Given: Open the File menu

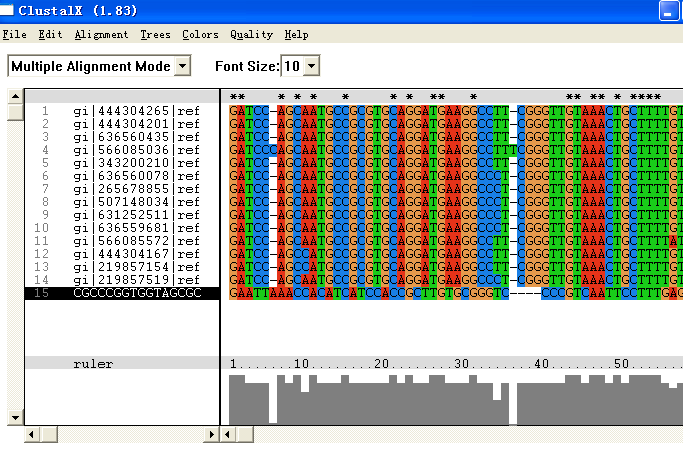Looking at the screenshot, I should pos(14,34).
